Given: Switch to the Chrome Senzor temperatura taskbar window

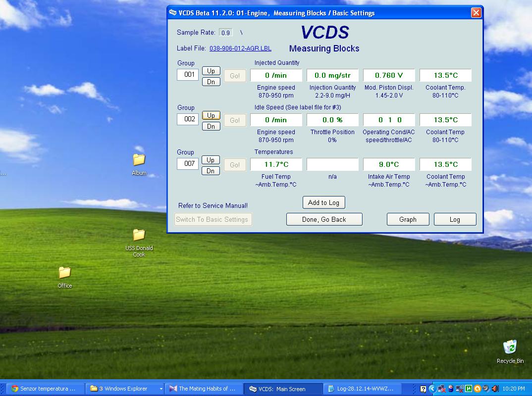Looking at the screenshot, I should pos(46,389).
